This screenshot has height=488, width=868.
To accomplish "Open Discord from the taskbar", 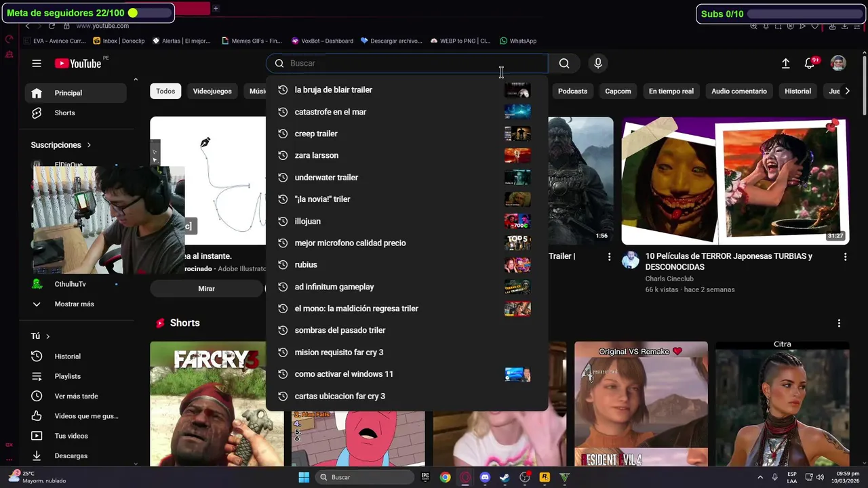I will tap(485, 477).
